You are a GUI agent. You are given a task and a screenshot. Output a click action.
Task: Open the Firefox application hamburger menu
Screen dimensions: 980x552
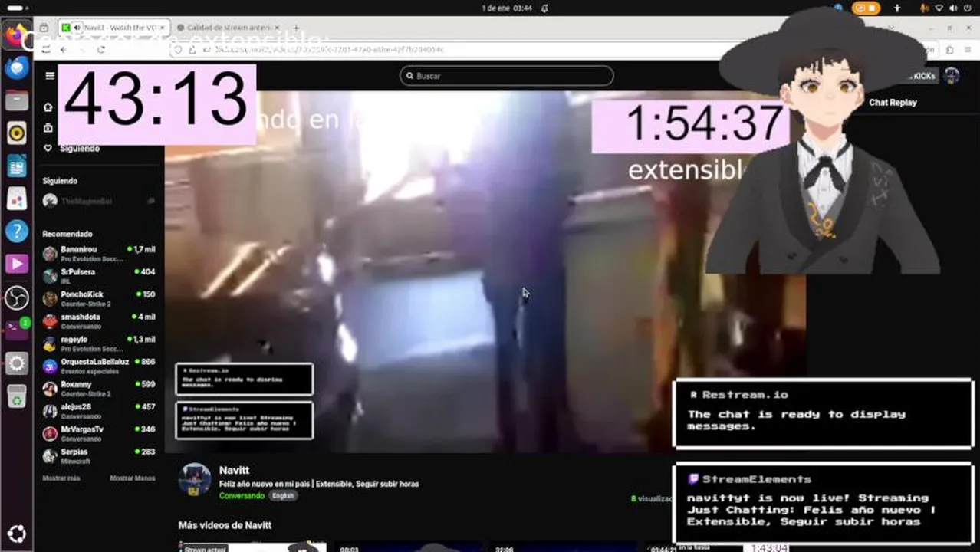pyautogui.click(x=968, y=49)
